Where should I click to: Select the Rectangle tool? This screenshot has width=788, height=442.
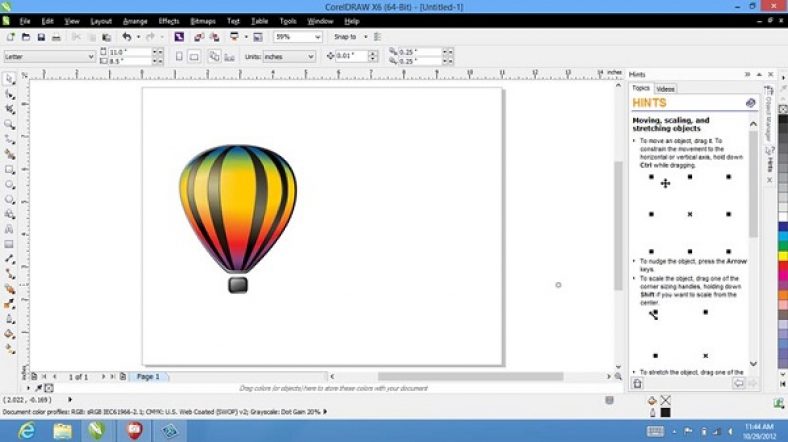point(9,169)
